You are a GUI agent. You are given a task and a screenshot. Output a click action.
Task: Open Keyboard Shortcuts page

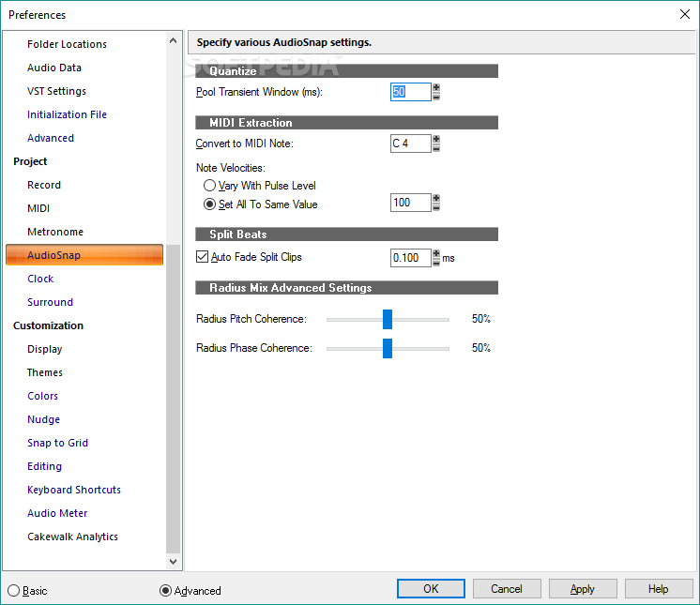74,490
